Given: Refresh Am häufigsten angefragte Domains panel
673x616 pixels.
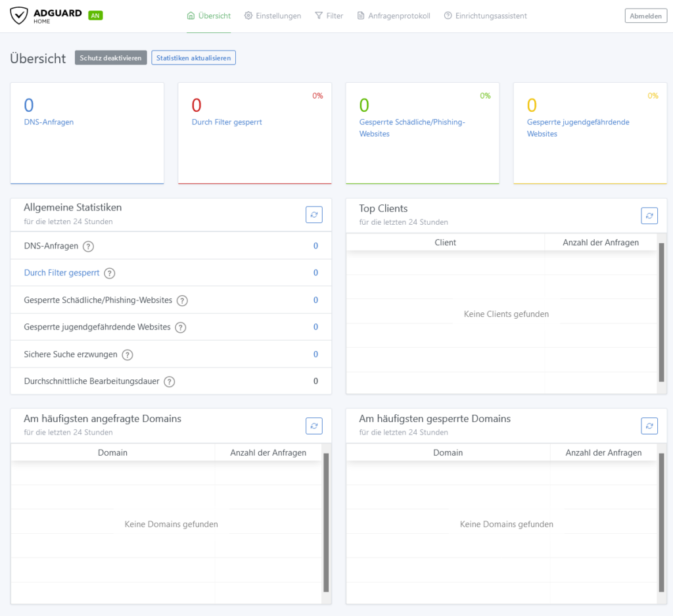Looking at the screenshot, I should [x=314, y=426].
